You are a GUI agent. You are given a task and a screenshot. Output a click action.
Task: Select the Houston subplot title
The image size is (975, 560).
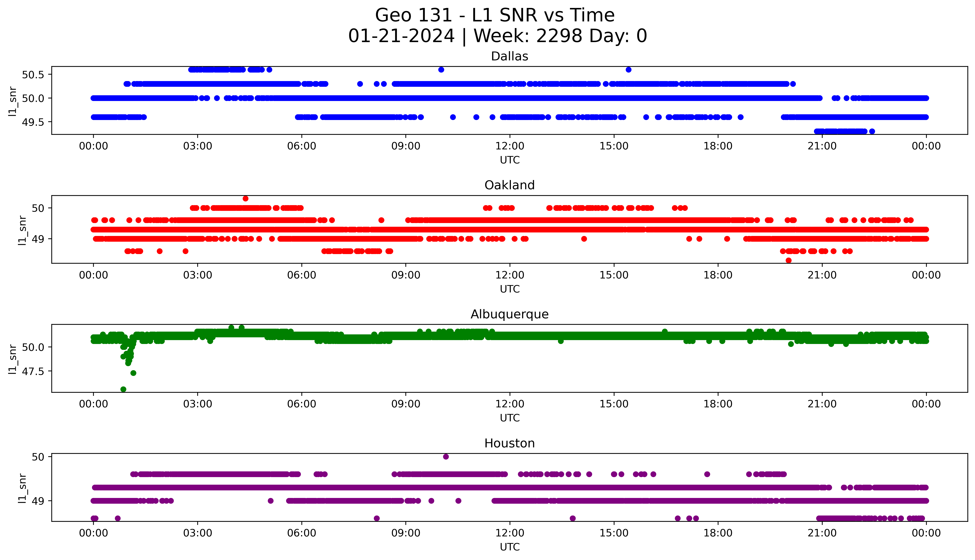click(x=510, y=443)
